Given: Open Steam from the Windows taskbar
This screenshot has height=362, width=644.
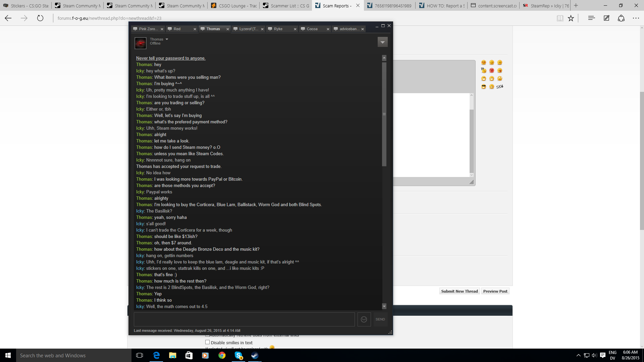Looking at the screenshot, I should [x=255, y=356].
